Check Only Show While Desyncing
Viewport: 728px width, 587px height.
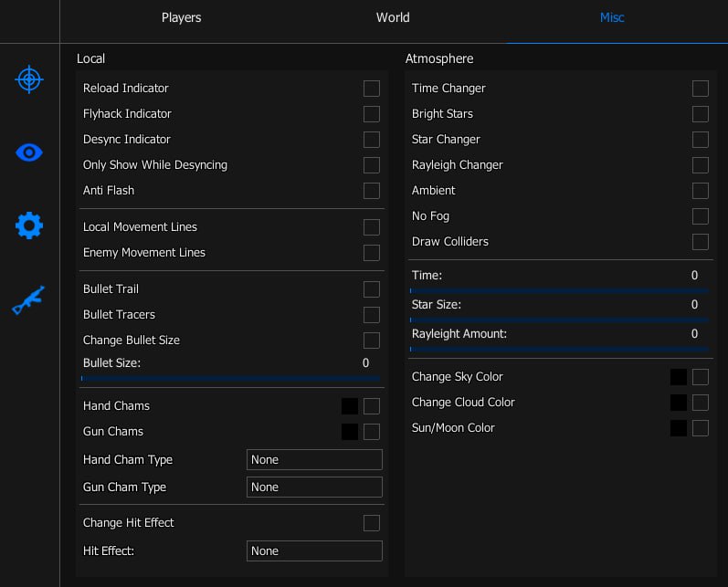click(372, 164)
